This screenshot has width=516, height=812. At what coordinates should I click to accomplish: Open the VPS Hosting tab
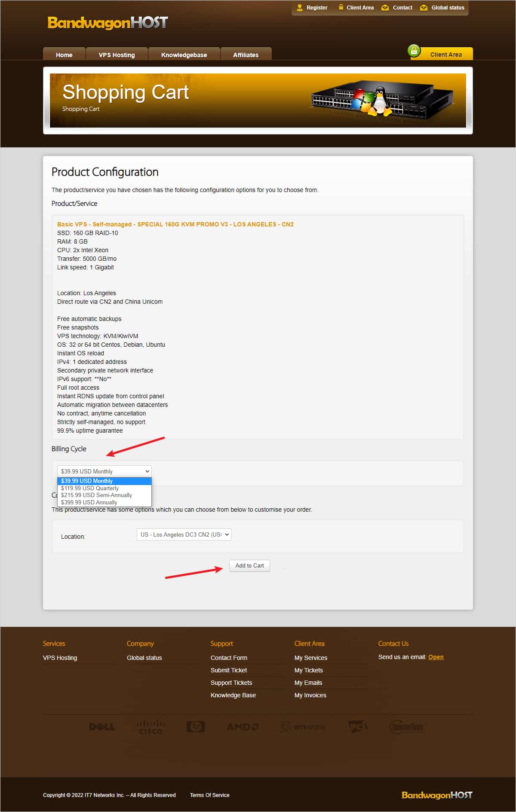tap(117, 55)
